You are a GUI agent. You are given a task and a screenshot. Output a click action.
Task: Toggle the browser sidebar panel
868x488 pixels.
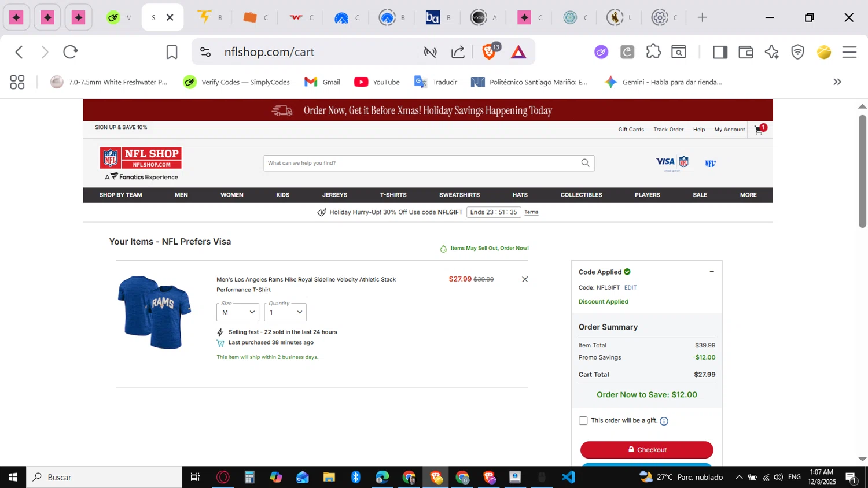point(720,52)
